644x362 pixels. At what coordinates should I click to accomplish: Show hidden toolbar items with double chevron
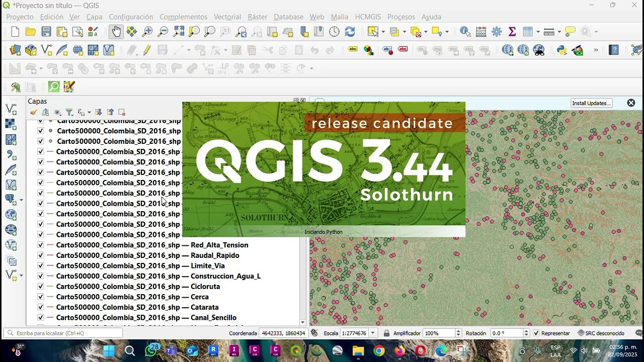596,50
